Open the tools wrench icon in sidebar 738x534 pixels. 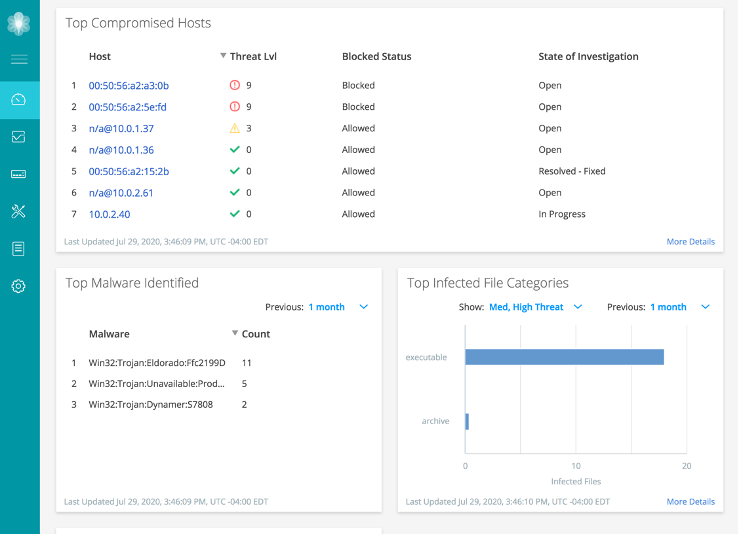19,211
